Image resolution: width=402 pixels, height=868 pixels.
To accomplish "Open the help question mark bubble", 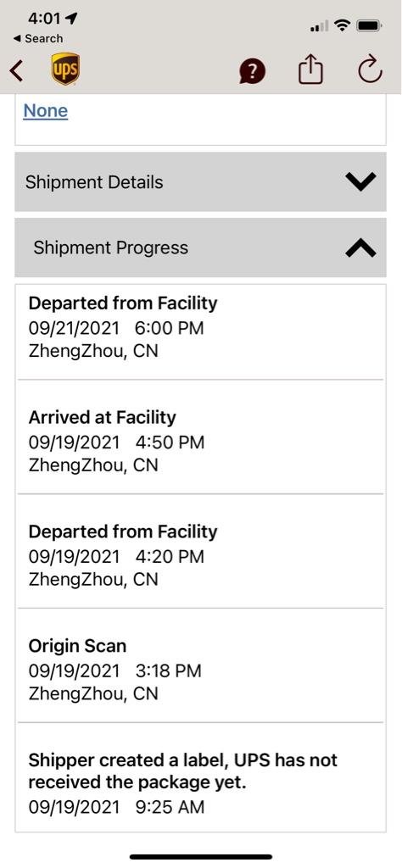I will point(252,71).
